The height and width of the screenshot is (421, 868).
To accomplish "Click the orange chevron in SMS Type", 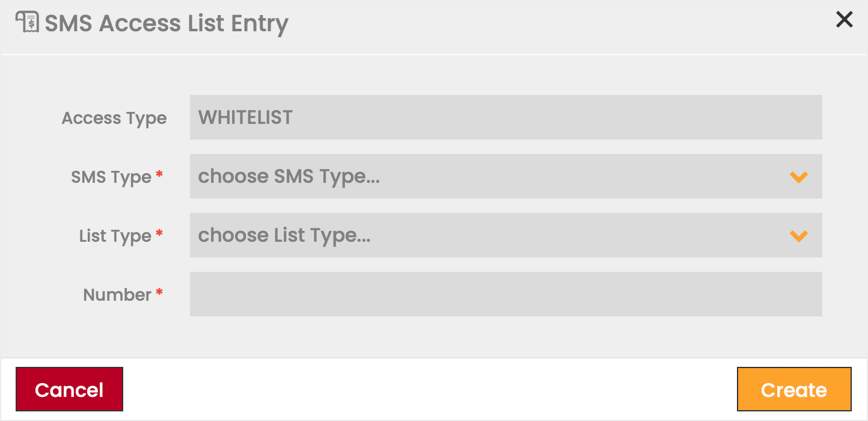I will (798, 177).
